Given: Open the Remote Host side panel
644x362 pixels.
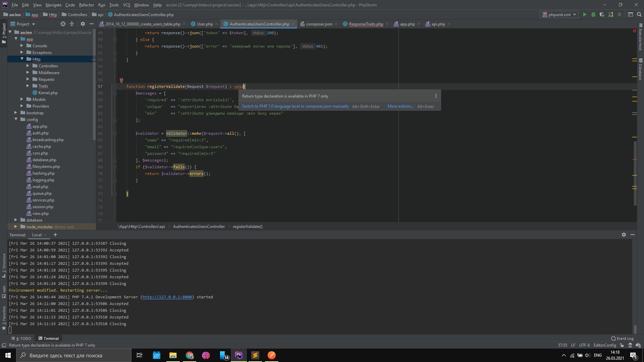Looking at the screenshot, I should [640, 38].
